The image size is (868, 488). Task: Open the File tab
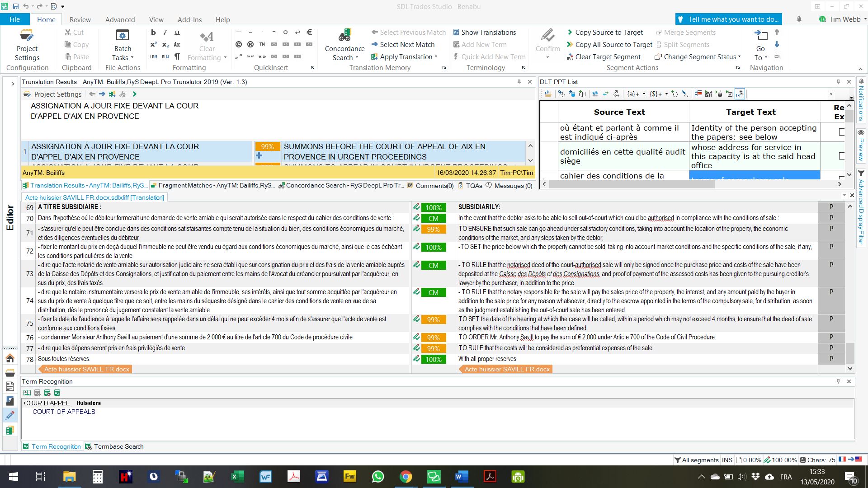pos(14,19)
